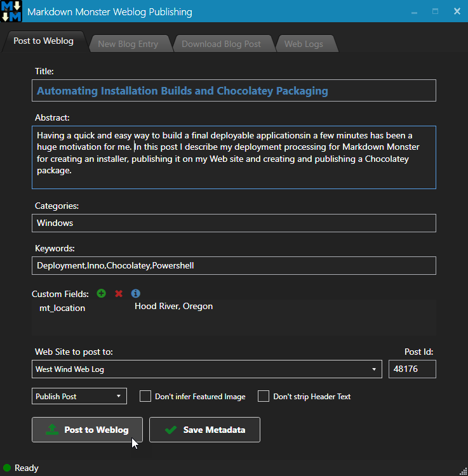Open the Web Site to post to dropdown
The height and width of the screenshot is (476, 468).
(207, 369)
